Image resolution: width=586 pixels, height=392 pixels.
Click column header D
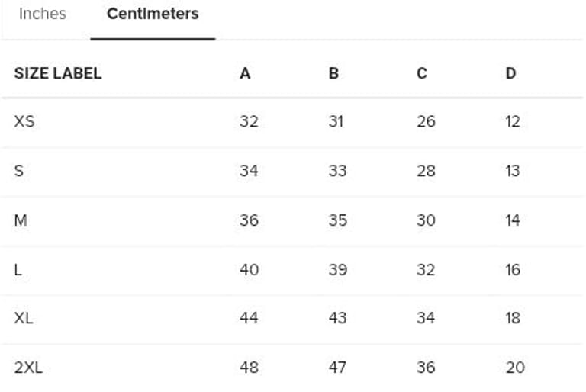pyautogui.click(x=510, y=73)
